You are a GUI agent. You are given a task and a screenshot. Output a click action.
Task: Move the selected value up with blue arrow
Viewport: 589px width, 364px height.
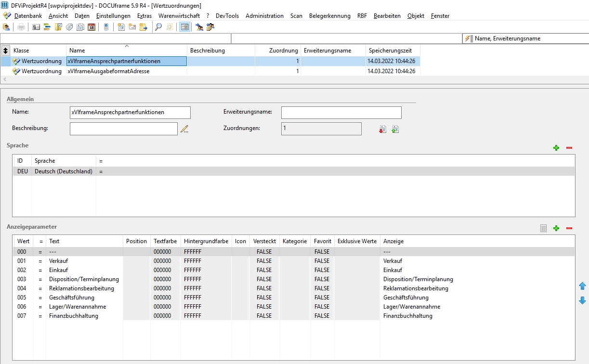point(582,286)
